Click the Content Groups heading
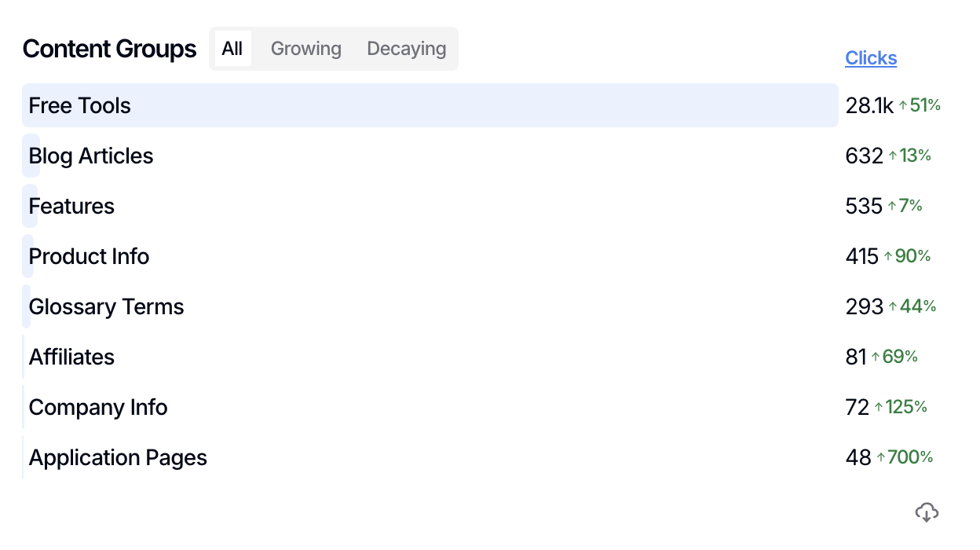980x550 pixels. coord(109,49)
